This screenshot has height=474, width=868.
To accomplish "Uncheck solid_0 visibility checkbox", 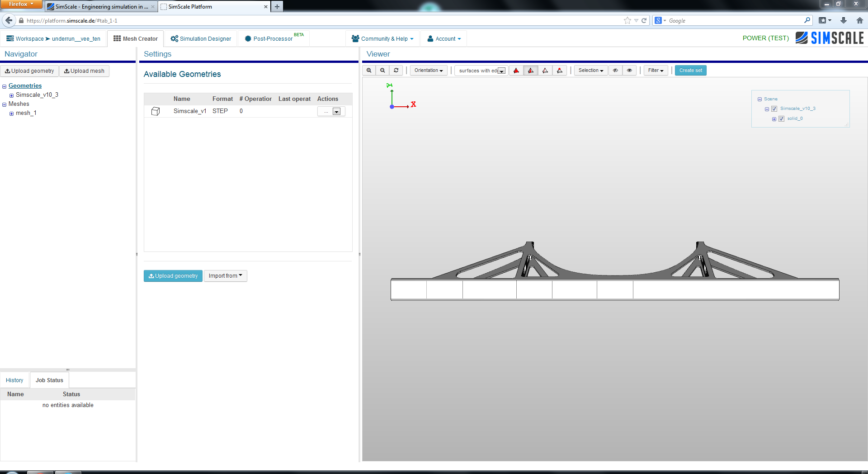I will (x=781, y=119).
